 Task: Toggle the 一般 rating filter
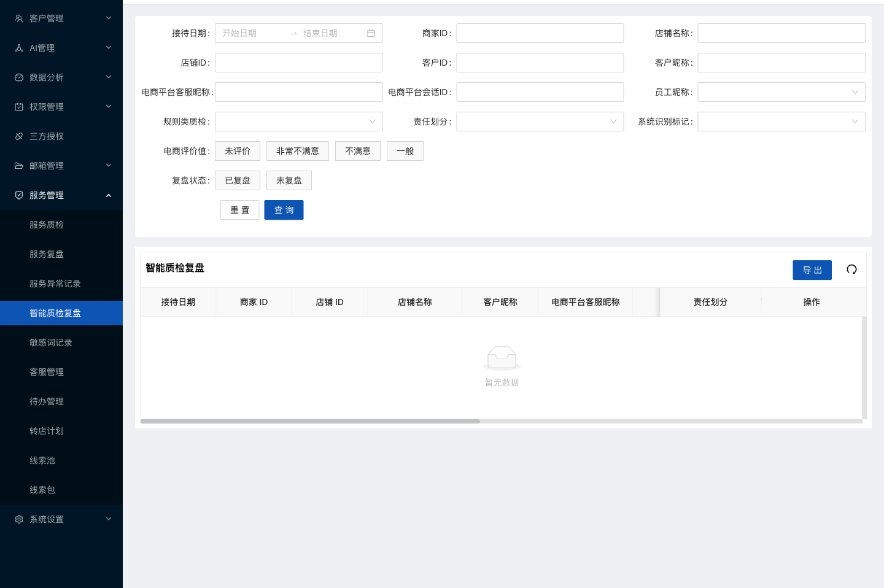pyautogui.click(x=405, y=151)
